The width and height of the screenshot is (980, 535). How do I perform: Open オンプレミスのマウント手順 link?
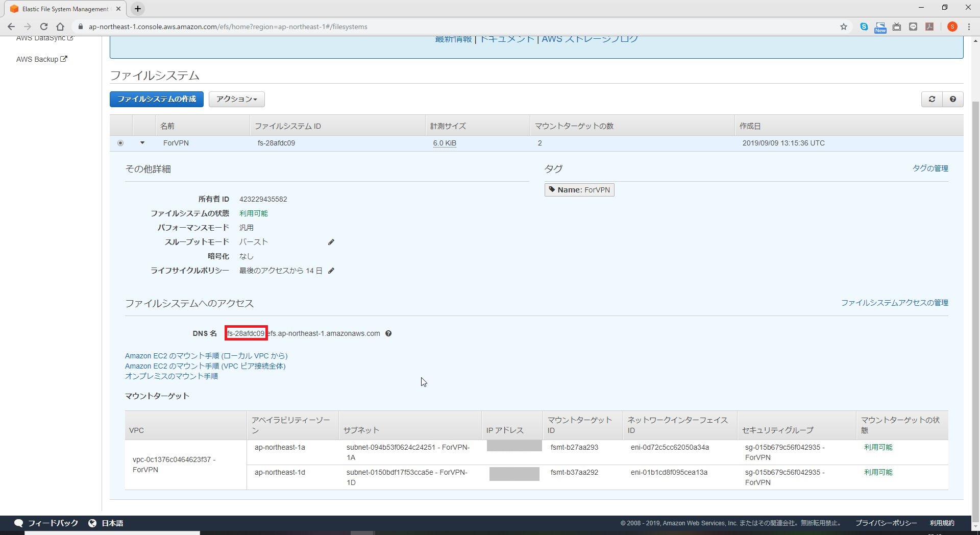[x=171, y=376]
